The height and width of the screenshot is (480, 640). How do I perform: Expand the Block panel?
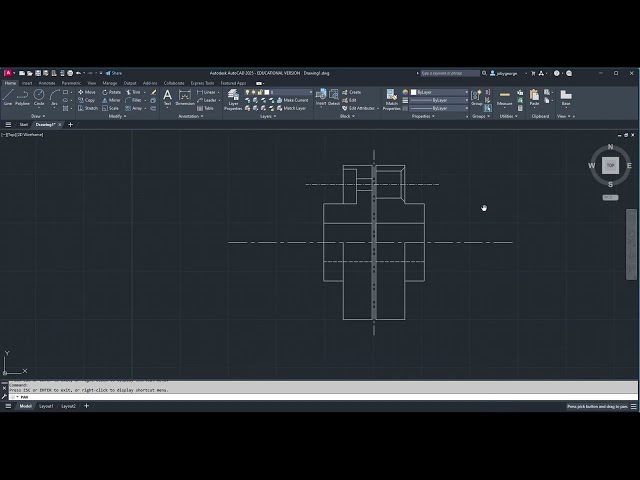coord(347,116)
